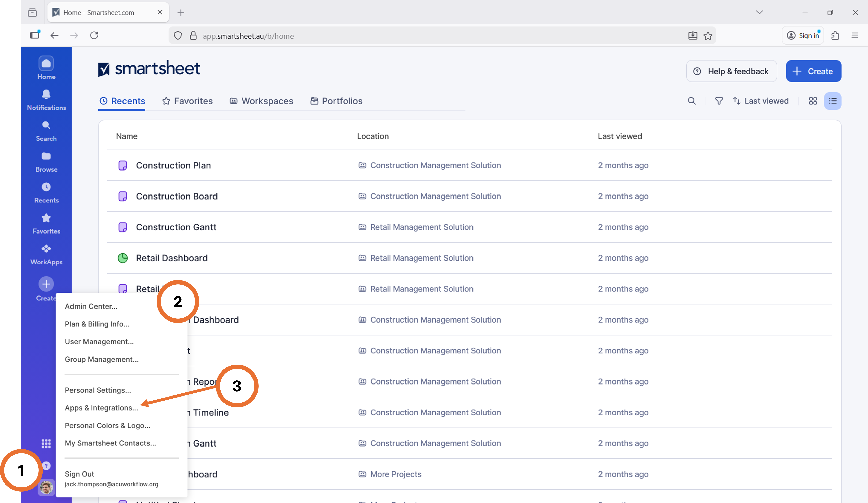Open the app launcher grid icon
Screen dimensions: 868x503
coord(46,443)
